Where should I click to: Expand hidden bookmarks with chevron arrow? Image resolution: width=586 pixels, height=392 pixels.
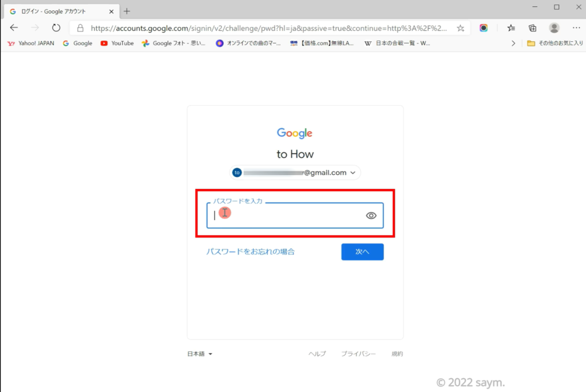click(x=513, y=43)
